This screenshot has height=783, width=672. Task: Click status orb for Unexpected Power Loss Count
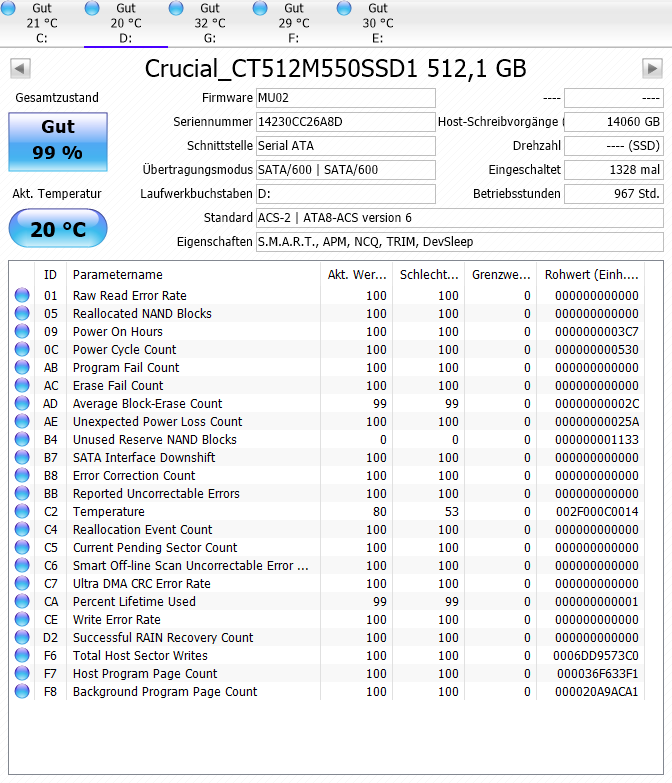[x=22, y=421]
